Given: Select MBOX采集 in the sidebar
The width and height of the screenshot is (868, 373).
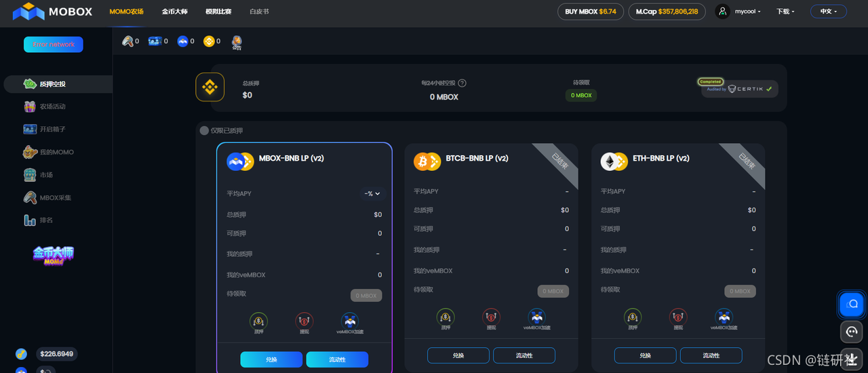Looking at the screenshot, I should pyautogui.click(x=56, y=197).
